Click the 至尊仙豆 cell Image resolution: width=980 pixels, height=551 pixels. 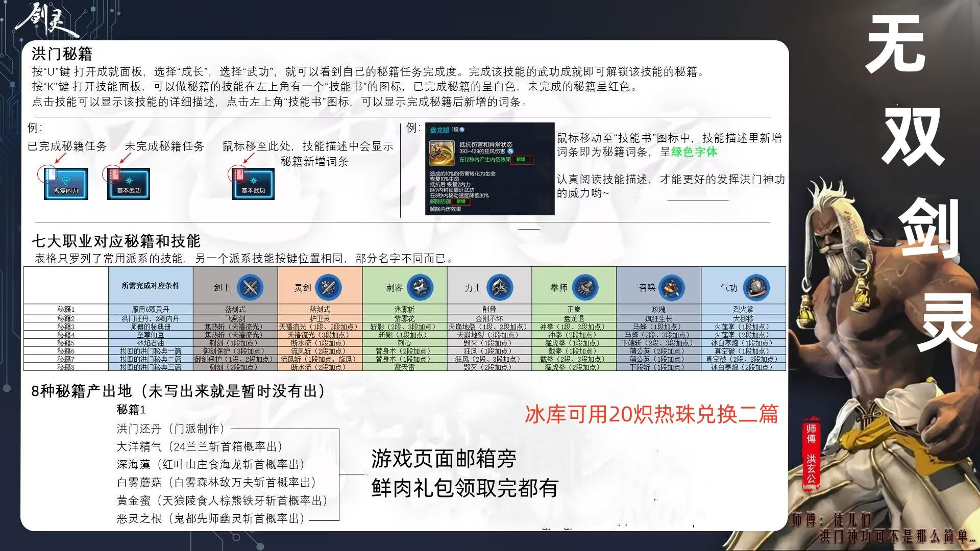point(151,335)
